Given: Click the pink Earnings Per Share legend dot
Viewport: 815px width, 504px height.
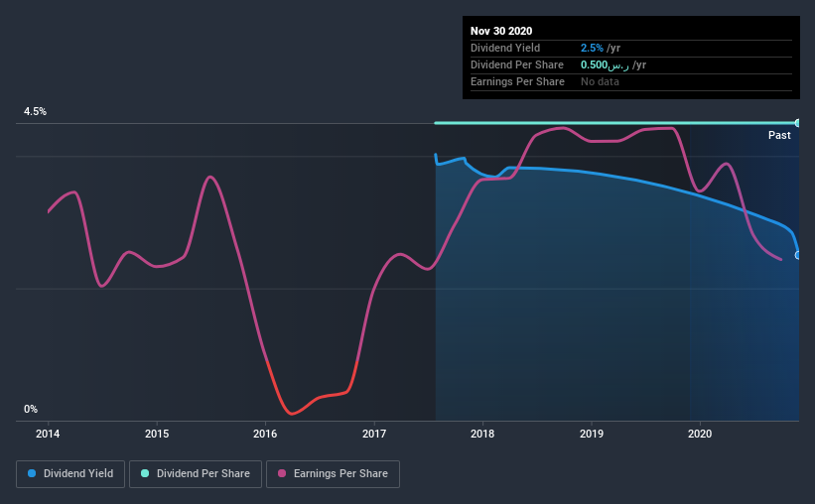Looking at the screenshot, I should coord(282,473).
